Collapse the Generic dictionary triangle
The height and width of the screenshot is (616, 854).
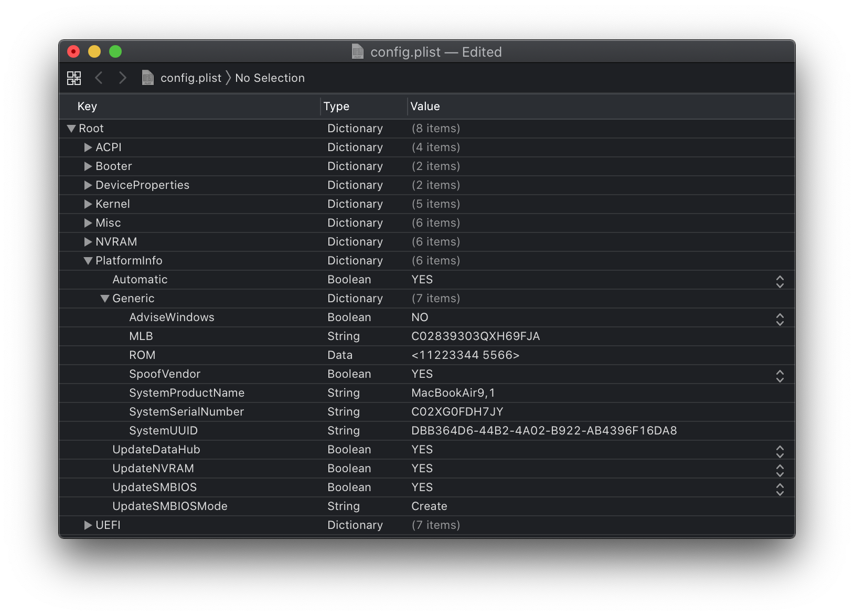(105, 299)
